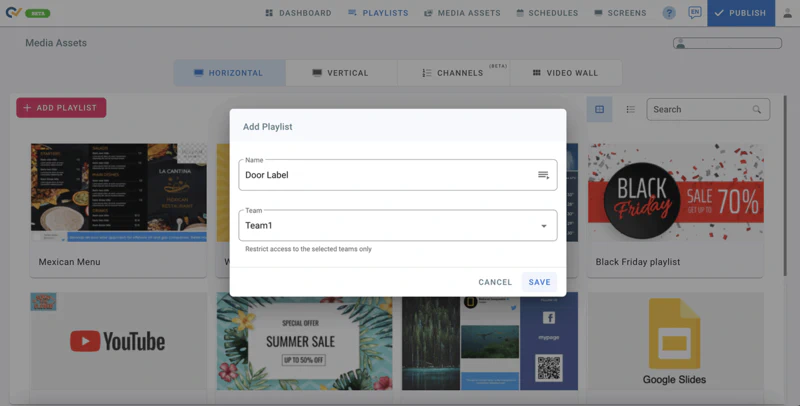The height and width of the screenshot is (406, 800).
Task: Click the Search input field
Action: pos(708,109)
